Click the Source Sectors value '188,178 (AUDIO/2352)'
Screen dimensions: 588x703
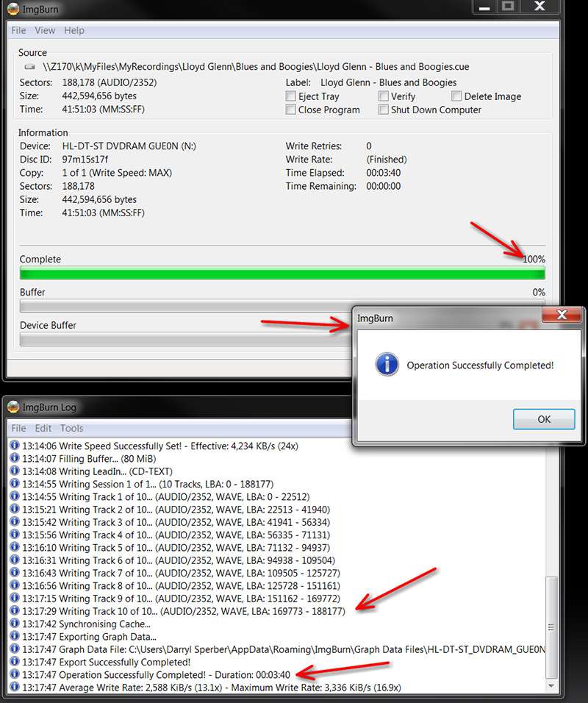pyautogui.click(x=110, y=82)
